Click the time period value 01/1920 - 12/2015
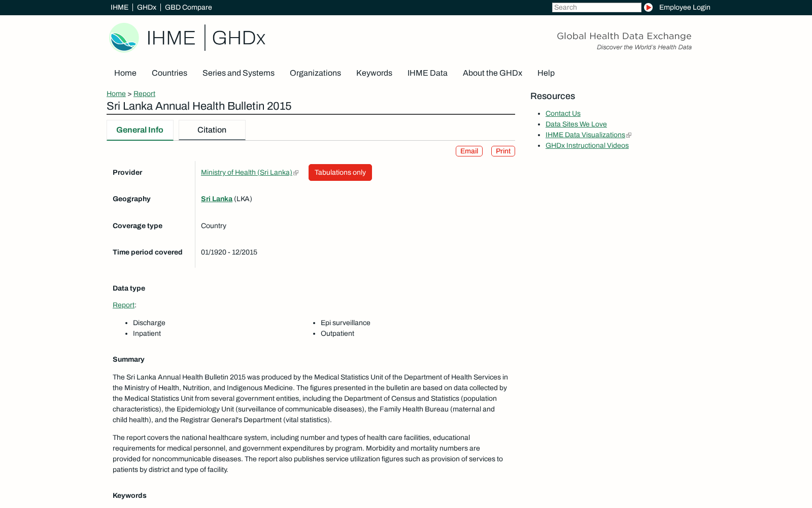Image resolution: width=812 pixels, height=508 pixels. [229, 252]
